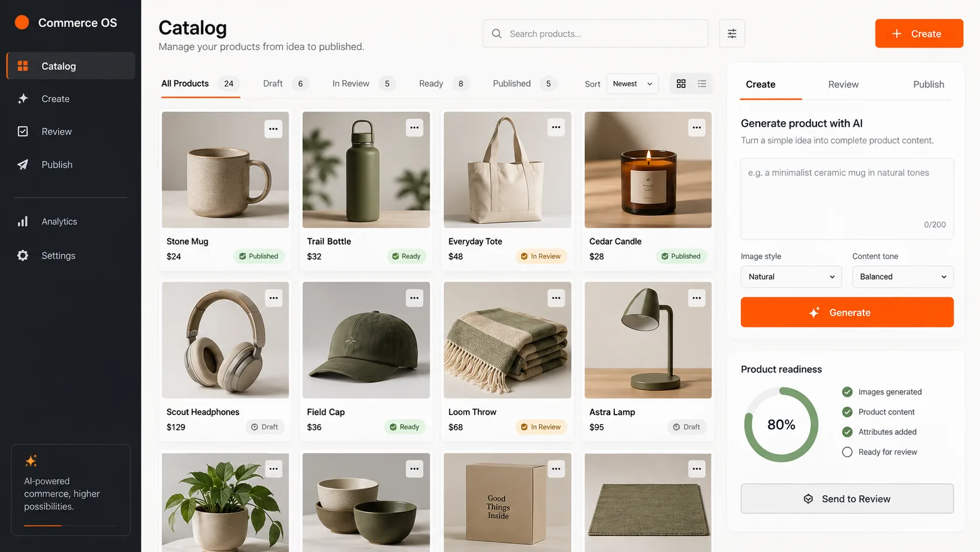The height and width of the screenshot is (552, 980).
Task: Click the promo card orange progress bar
Action: [43, 526]
